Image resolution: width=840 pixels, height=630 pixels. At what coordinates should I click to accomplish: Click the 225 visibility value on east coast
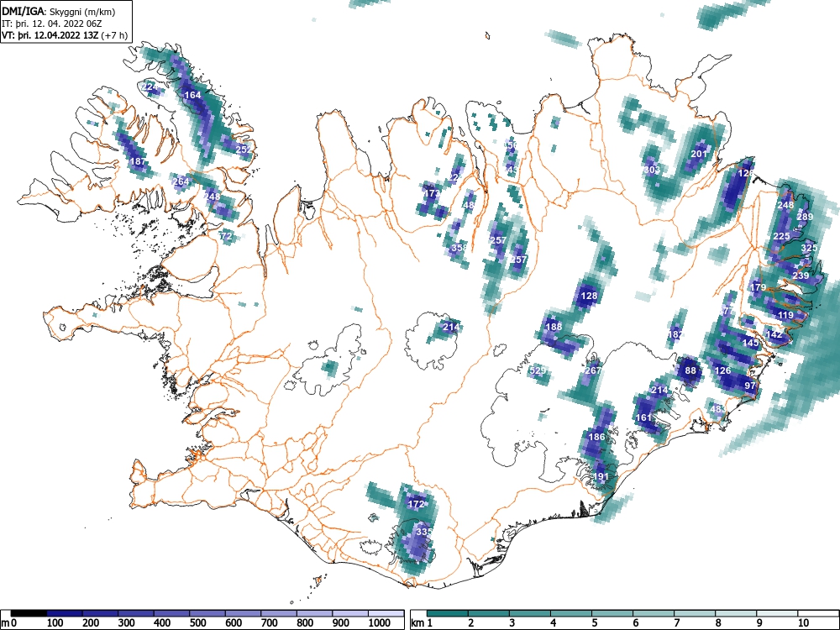781,236
